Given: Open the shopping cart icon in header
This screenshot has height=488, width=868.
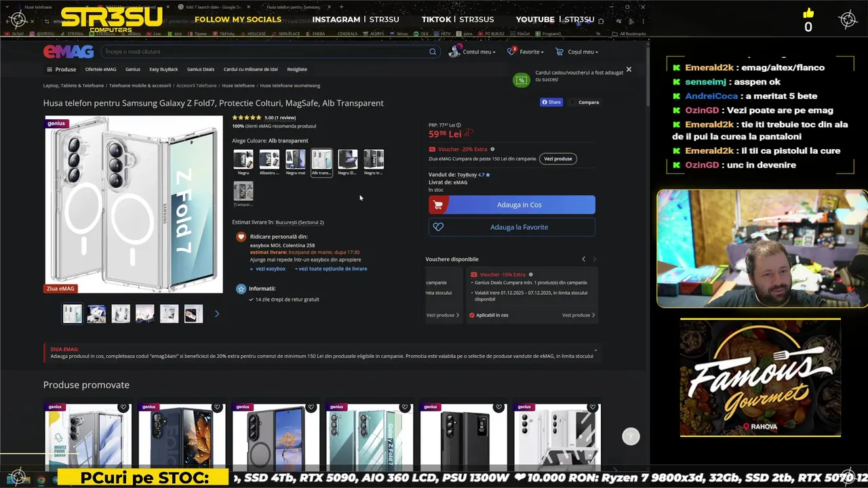Looking at the screenshot, I should pos(559,52).
